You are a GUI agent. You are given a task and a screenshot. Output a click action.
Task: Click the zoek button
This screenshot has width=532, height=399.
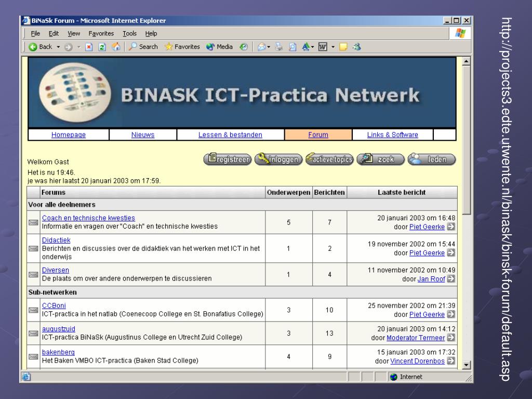tap(380, 159)
